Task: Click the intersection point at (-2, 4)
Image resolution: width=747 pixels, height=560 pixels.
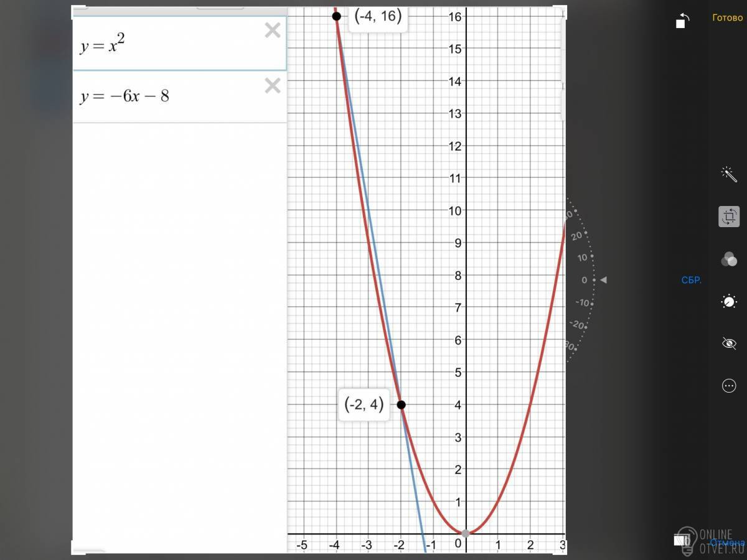Action: [401, 404]
